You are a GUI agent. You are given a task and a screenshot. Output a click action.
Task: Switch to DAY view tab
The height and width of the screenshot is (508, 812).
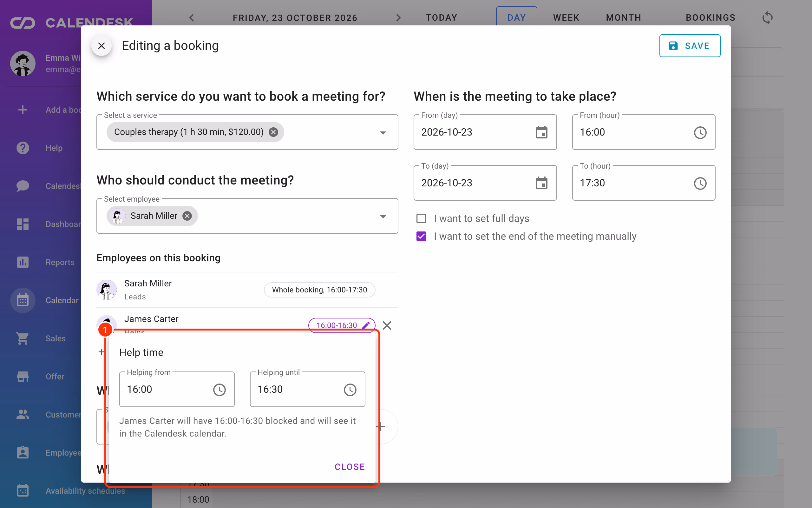coord(516,18)
